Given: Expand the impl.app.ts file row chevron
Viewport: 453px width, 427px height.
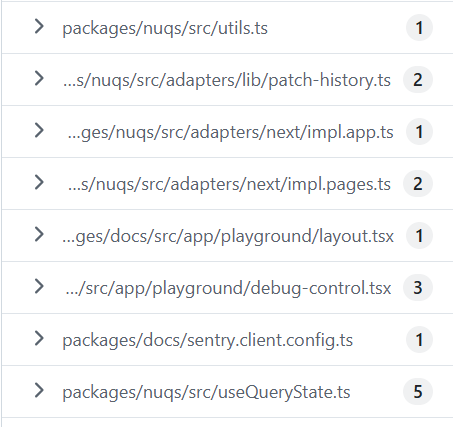Looking at the screenshot, I should [39, 131].
